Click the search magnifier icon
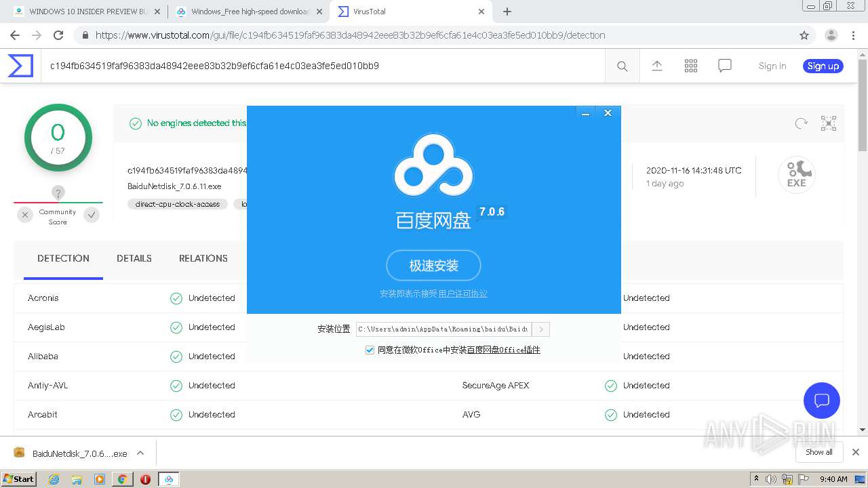Image resolution: width=868 pixels, height=488 pixels. (622, 66)
